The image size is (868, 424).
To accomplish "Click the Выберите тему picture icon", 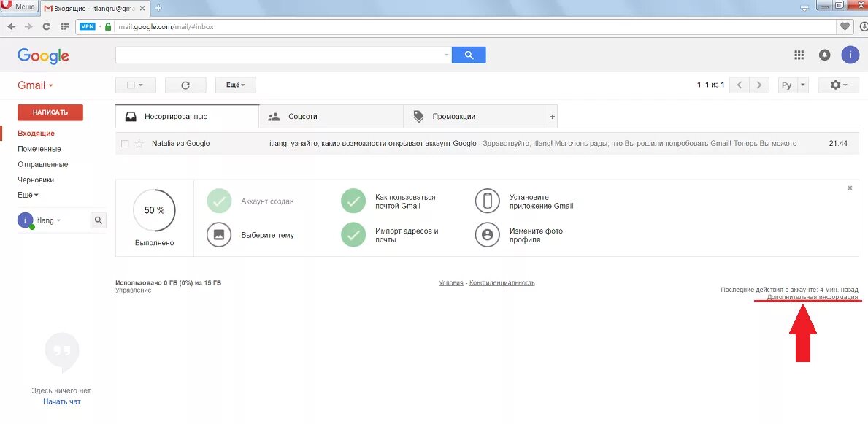I will [219, 235].
